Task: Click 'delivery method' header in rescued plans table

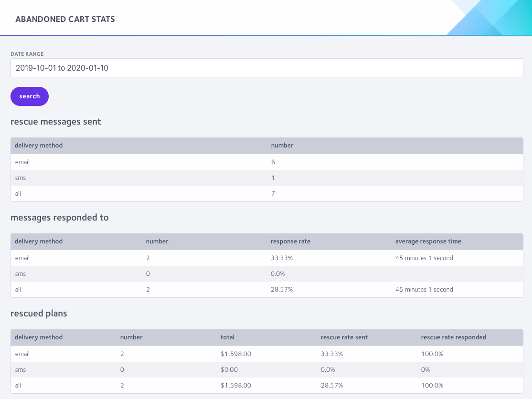Action: coord(39,337)
